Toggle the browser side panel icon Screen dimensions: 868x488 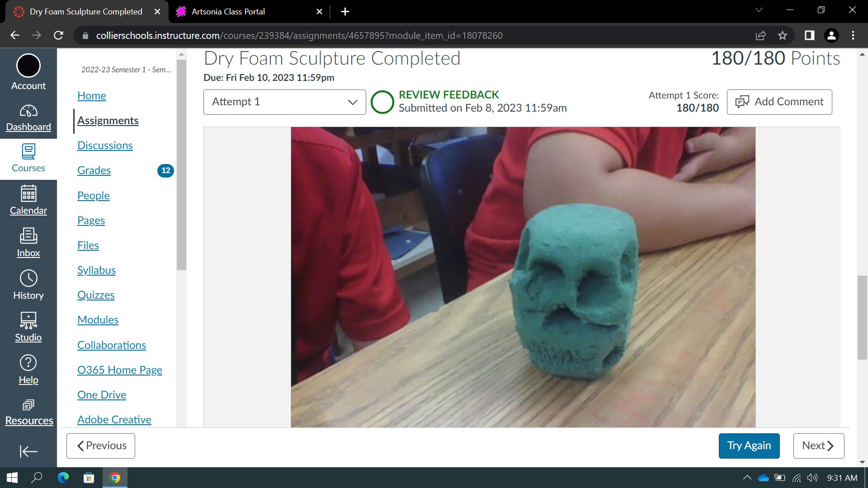tap(809, 35)
